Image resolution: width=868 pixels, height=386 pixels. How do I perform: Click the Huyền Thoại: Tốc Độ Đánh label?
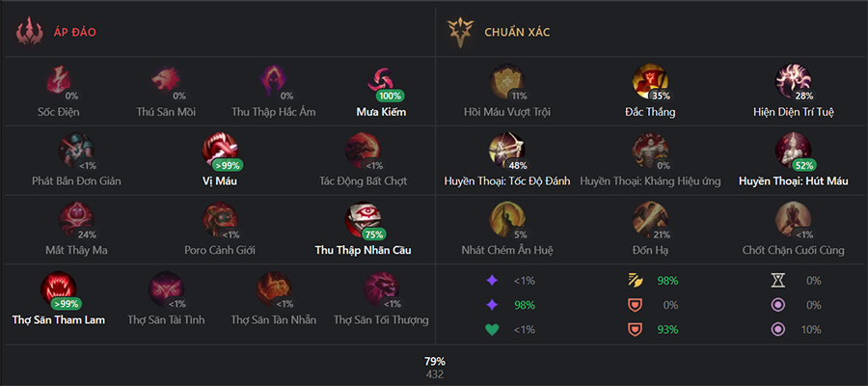point(507,181)
